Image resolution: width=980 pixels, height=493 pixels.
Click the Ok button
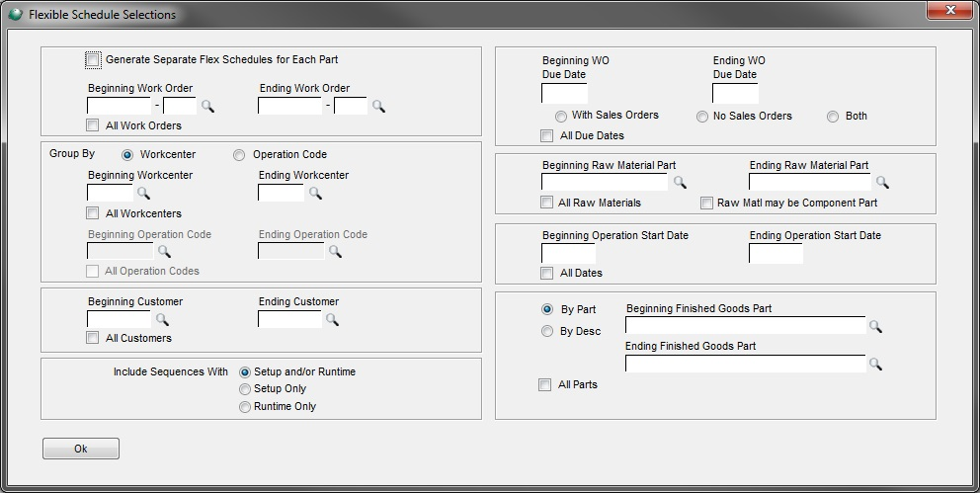(x=81, y=449)
